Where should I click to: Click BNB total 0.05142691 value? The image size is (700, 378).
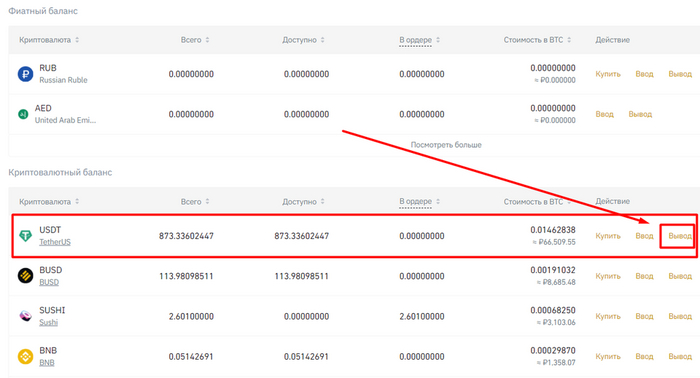pos(191,356)
